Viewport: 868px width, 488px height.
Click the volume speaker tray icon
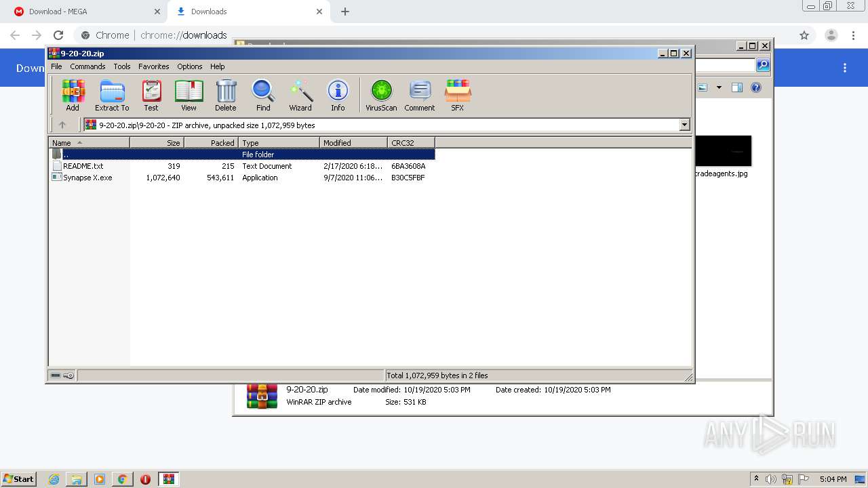coord(771,479)
